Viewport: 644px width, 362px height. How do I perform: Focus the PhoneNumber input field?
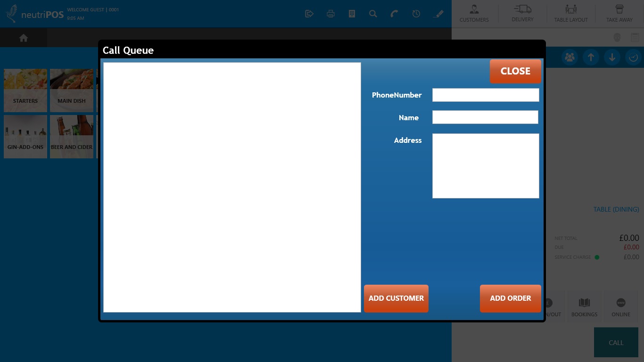[x=485, y=95]
